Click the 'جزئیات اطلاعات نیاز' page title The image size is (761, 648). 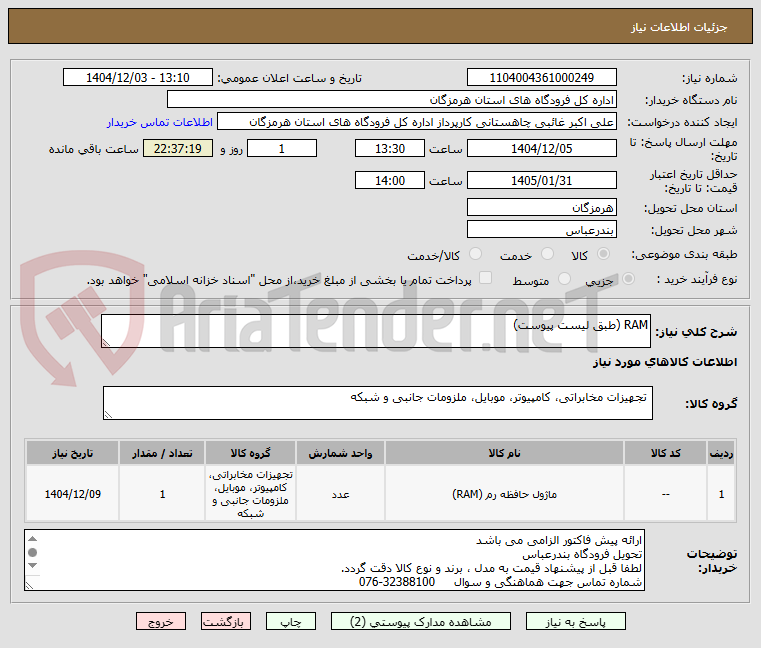[x=679, y=27]
